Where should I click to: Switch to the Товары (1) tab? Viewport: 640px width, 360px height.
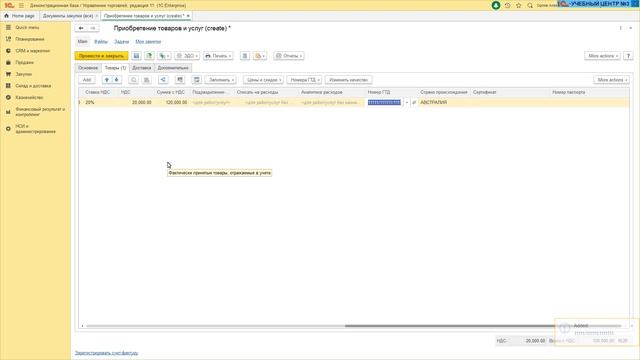(x=115, y=68)
